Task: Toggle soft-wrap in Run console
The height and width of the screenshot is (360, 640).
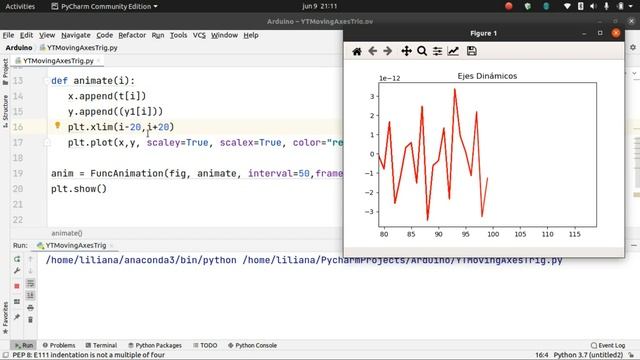Action: click(30, 283)
